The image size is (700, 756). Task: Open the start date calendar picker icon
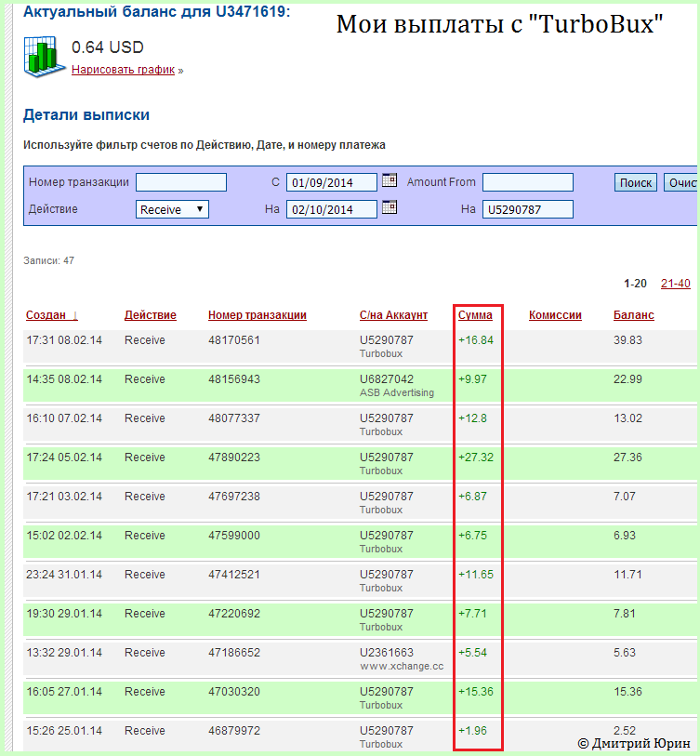[390, 180]
